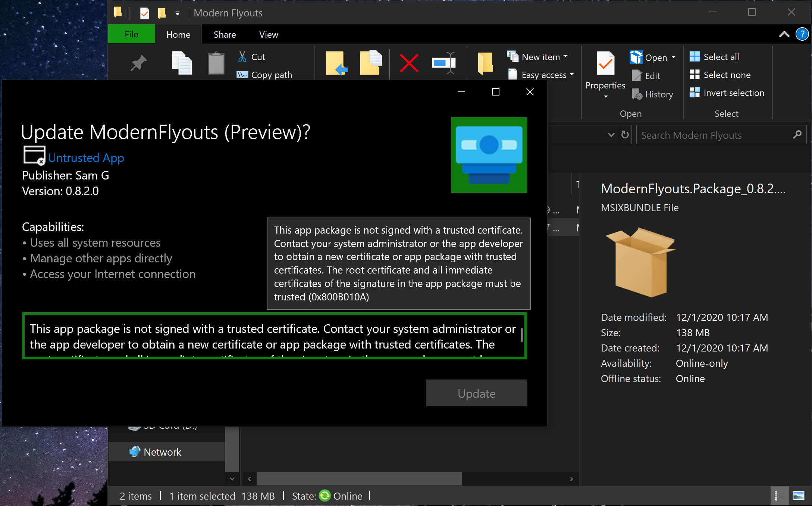This screenshot has height=506, width=812.
Task: Click the Properties quick access toolbar icon
Action: coord(144,13)
